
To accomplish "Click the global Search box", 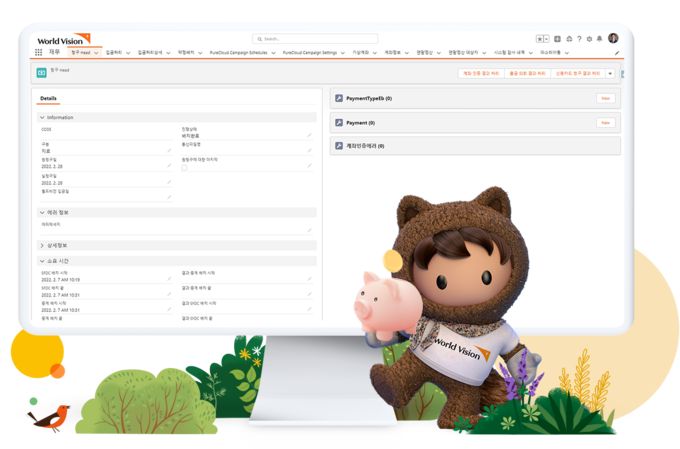I will 315,39.
